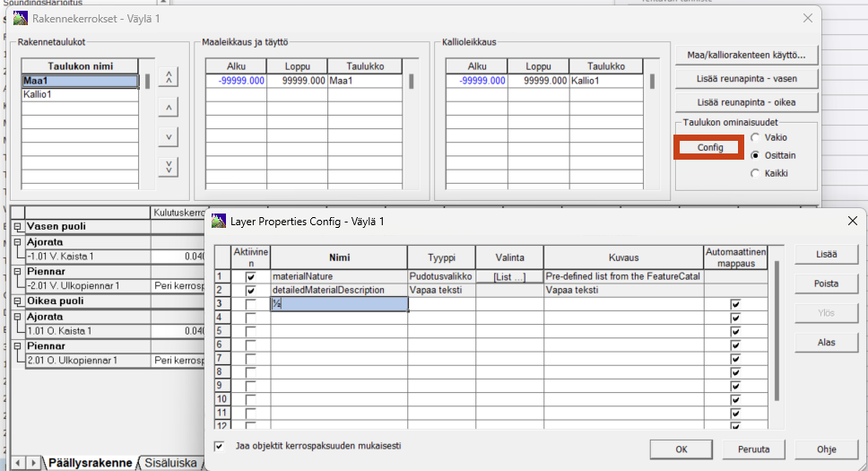Collapse the Oikea puoli tree node
Screen dimensions: 868x471
click(18, 301)
